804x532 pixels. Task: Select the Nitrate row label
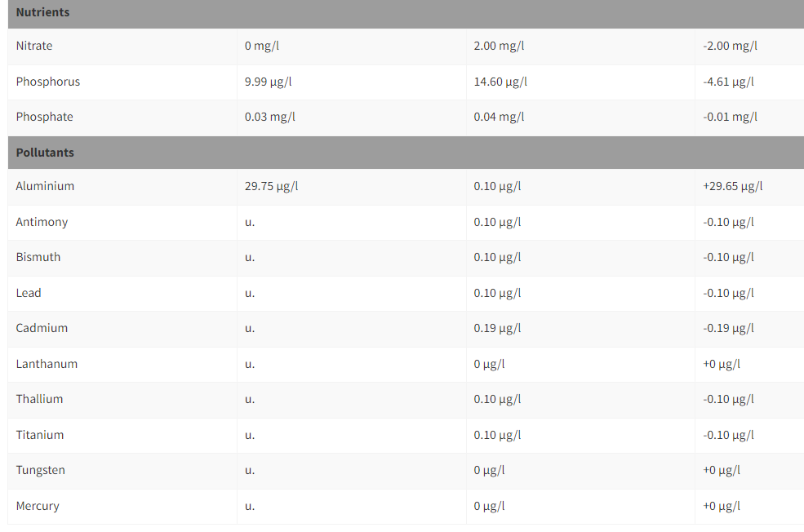point(34,46)
